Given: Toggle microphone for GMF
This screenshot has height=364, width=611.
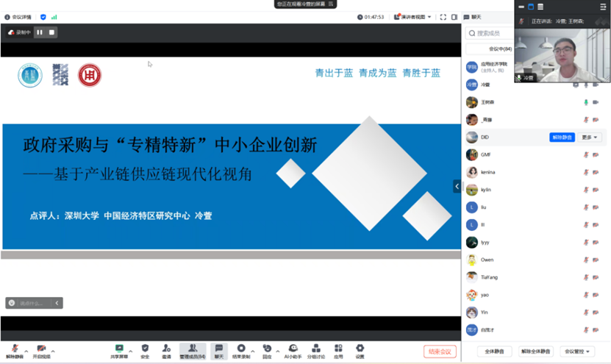Looking at the screenshot, I should tap(586, 154).
